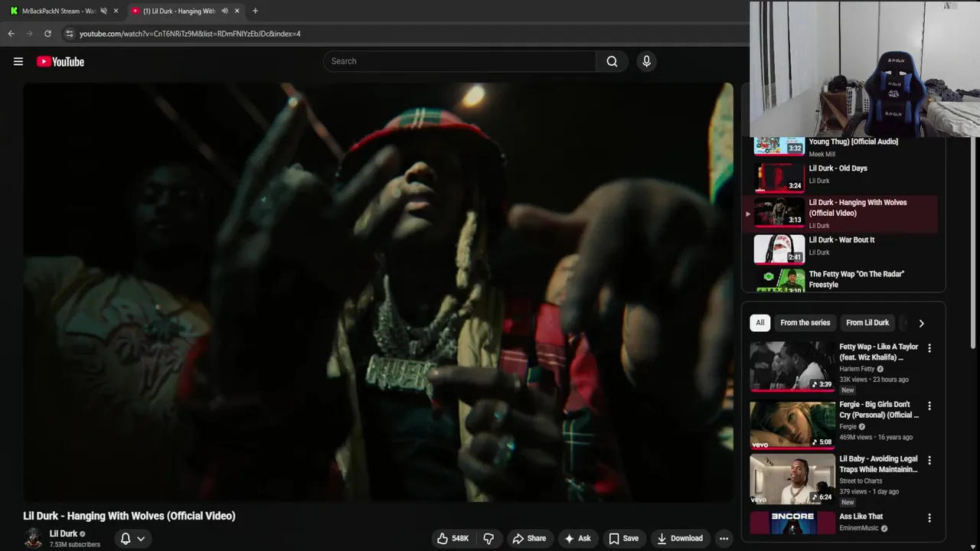Open Fetty Wap - Like A Taylor thumbnail
The image size is (980, 551).
(x=792, y=367)
